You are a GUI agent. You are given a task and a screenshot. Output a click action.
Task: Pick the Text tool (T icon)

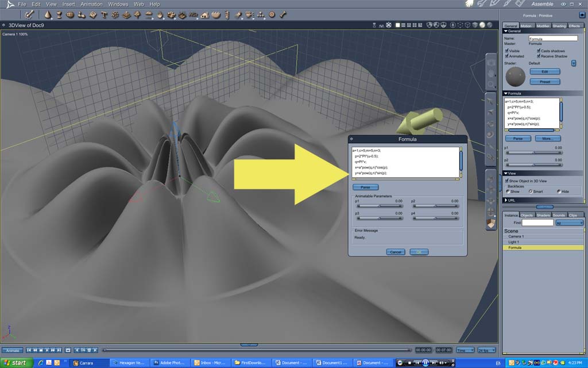coord(105,14)
